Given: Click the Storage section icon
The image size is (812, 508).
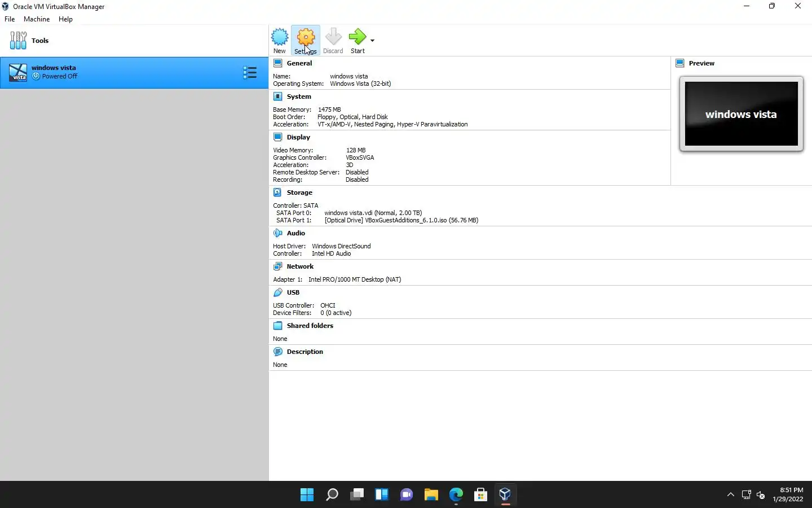Looking at the screenshot, I should pyautogui.click(x=277, y=192).
